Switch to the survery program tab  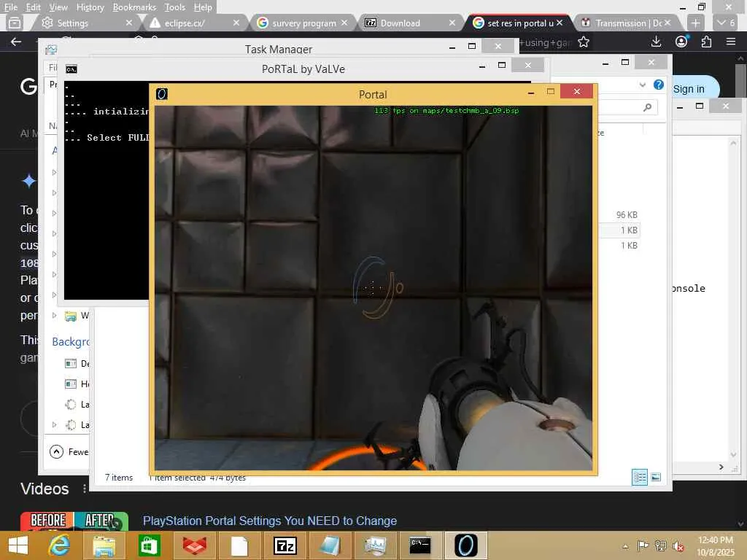[302, 23]
